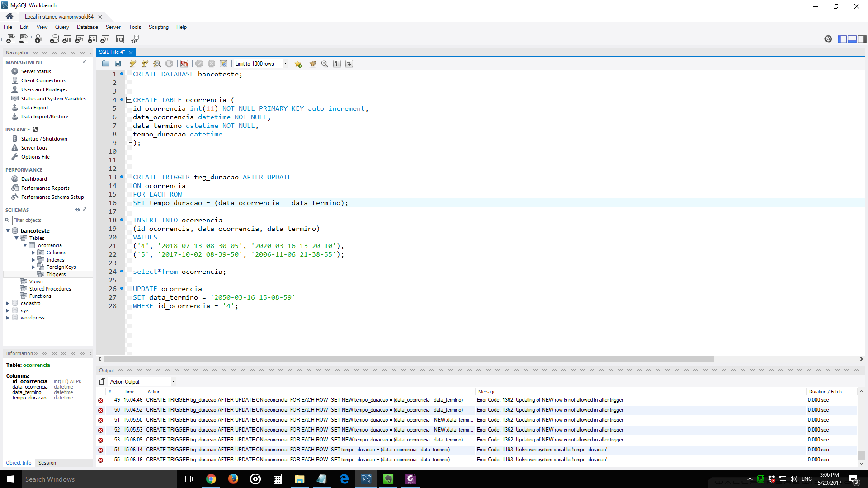
Task: Collapse the bancoteste schema node
Action: (x=8, y=231)
